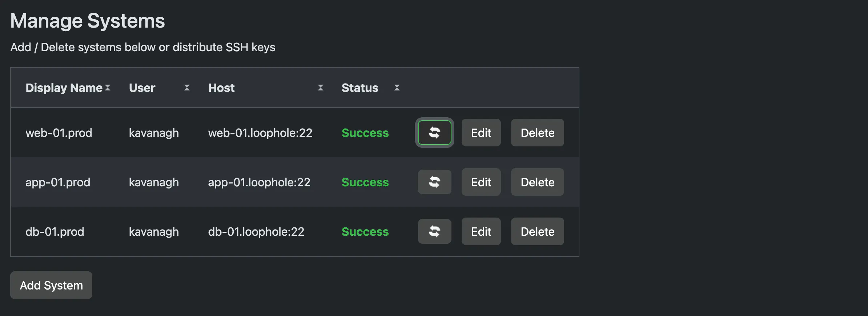Click the Host column header label
Screen dimensions: 868x316
click(x=221, y=88)
